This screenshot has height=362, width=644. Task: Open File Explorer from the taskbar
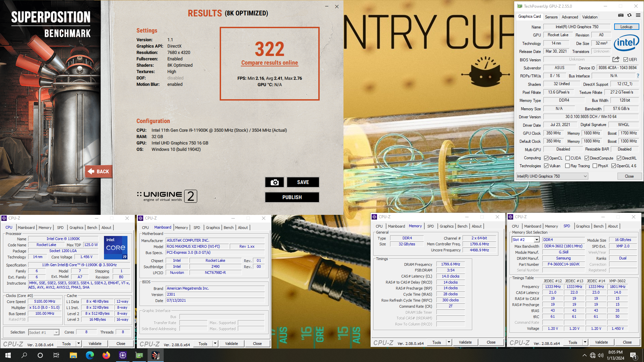click(73, 355)
